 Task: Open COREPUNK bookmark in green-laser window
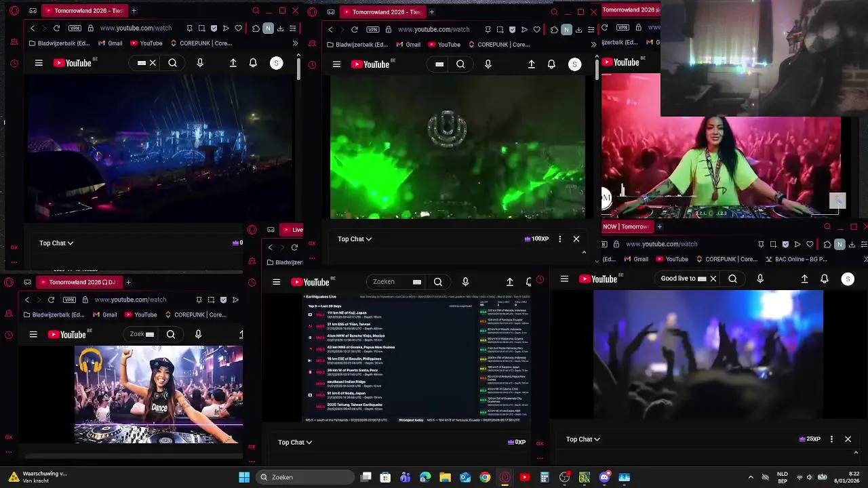(x=498, y=45)
